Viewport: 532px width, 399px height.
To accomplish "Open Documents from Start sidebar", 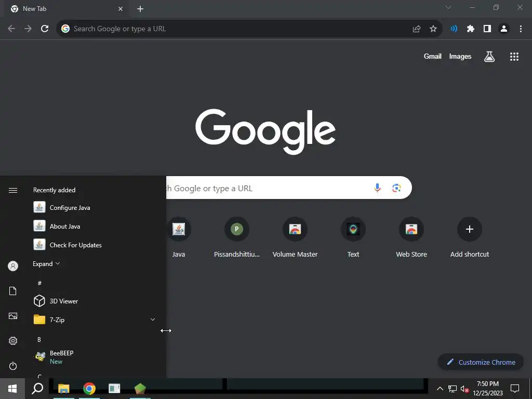I will coord(13,291).
